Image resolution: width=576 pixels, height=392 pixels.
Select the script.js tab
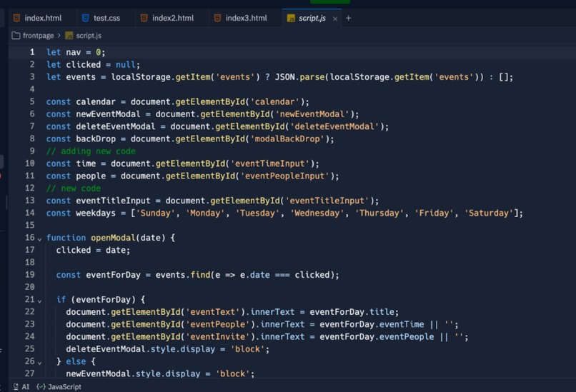tap(312, 18)
